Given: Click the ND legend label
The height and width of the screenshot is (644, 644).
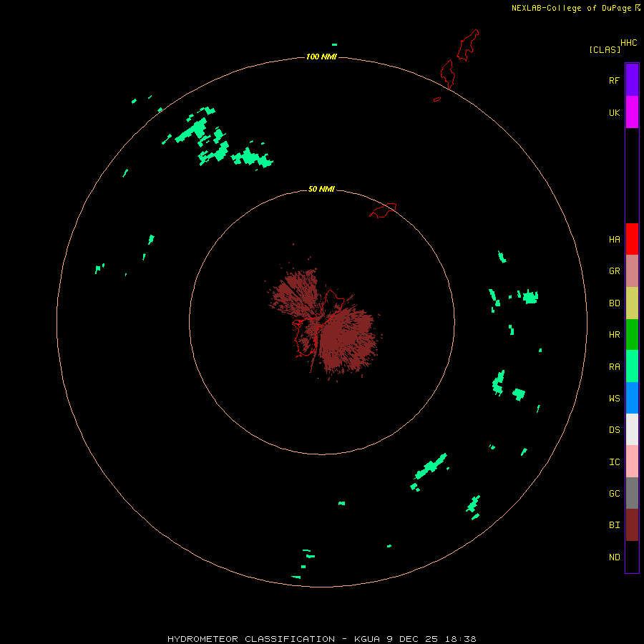Looking at the screenshot, I should tap(615, 557).
